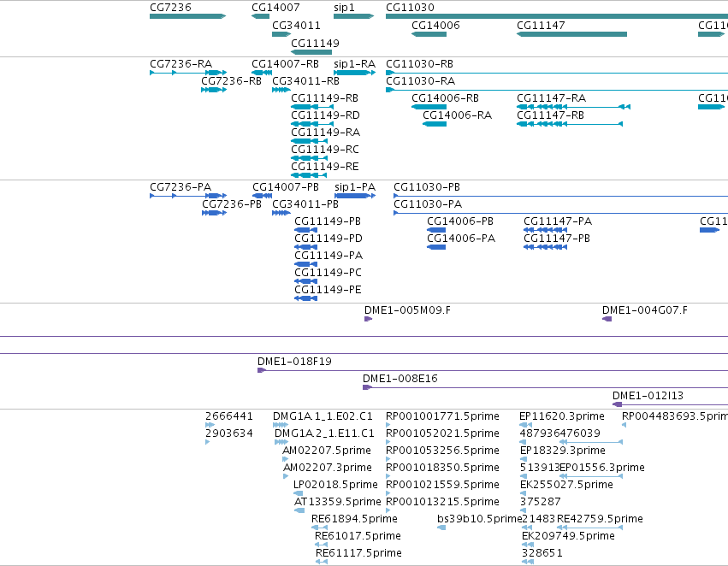Viewport: 728px width, 566px height.
Task: Select EST entry 2666441
Action: tap(229, 416)
